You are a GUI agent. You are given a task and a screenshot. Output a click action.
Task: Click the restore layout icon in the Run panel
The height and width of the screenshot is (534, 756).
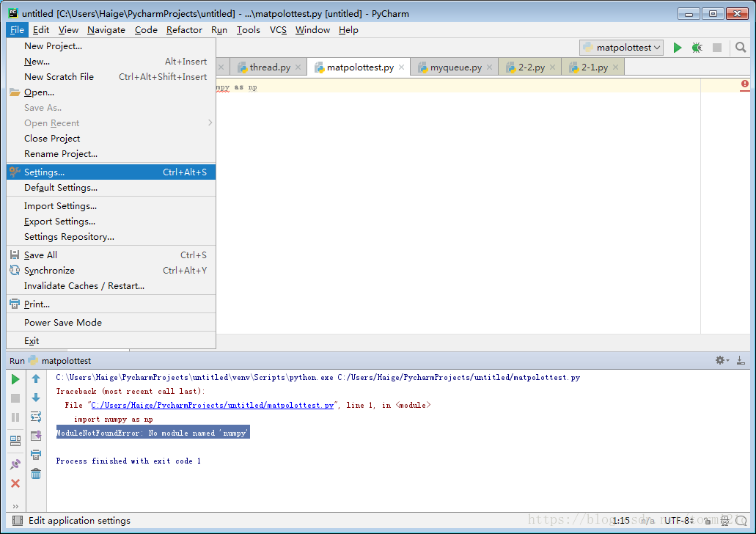point(15,440)
